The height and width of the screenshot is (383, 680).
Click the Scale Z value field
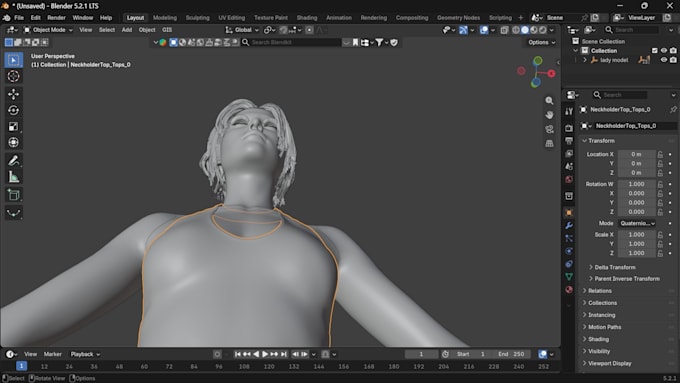pos(636,253)
